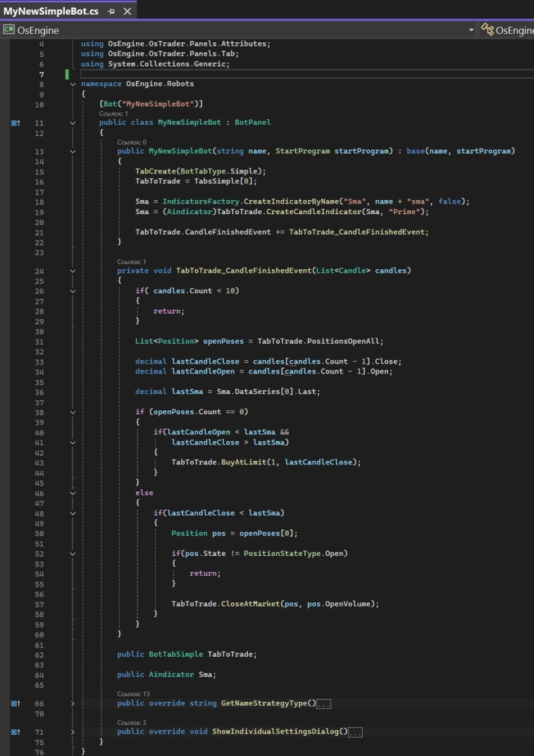Screen dimensions: 534x756
Task: Collapse the else block on line 46
Action: point(73,493)
